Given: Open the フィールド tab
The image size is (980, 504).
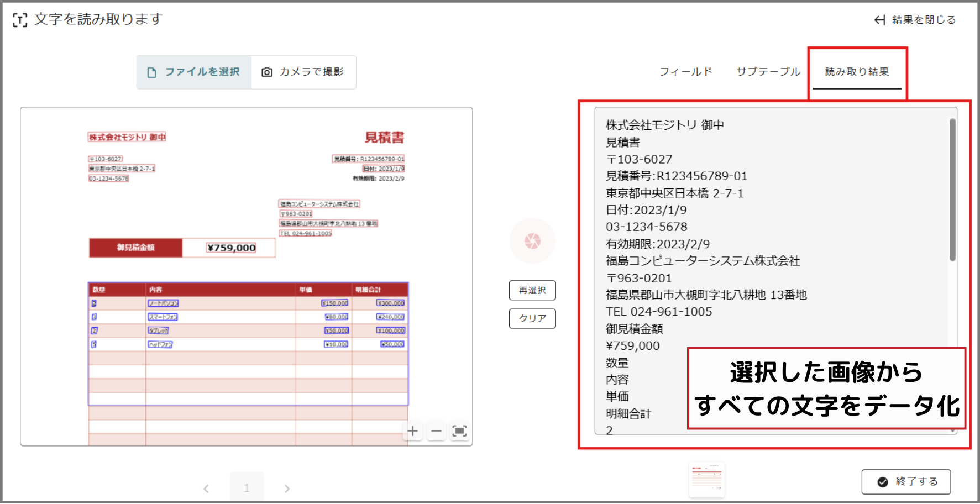Looking at the screenshot, I should click(685, 72).
